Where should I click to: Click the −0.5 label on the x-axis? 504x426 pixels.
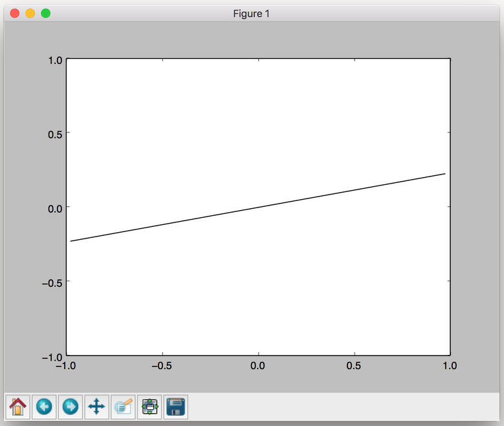click(161, 366)
